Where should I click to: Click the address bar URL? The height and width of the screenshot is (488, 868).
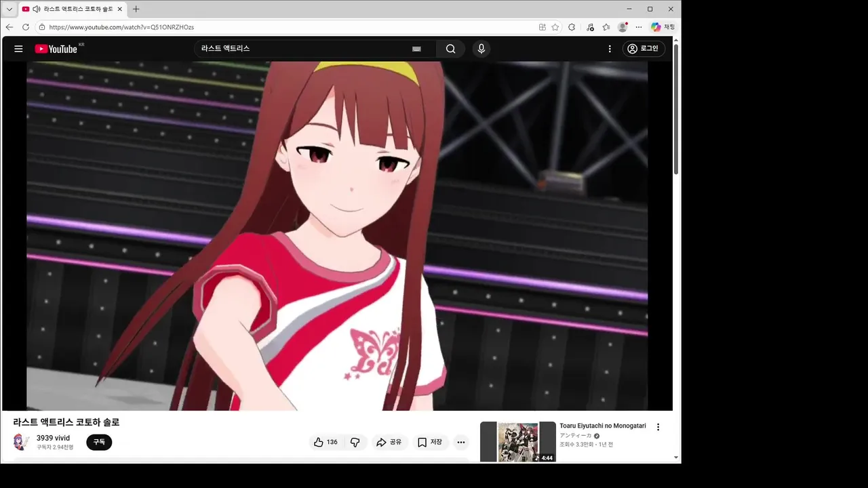pyautogui.click(x=121, y=27)
